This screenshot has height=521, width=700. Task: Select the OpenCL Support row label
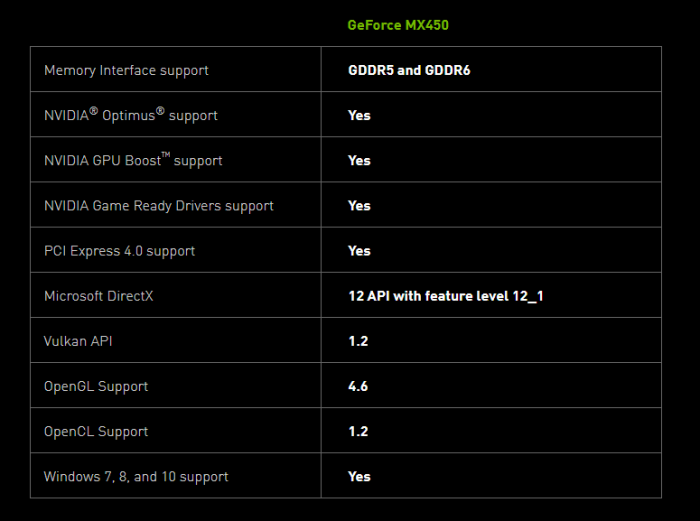pos(96,431)
